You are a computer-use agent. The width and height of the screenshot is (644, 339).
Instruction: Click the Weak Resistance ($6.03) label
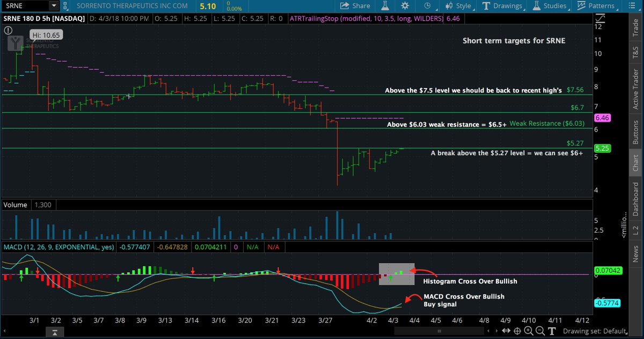click(546, 124)
